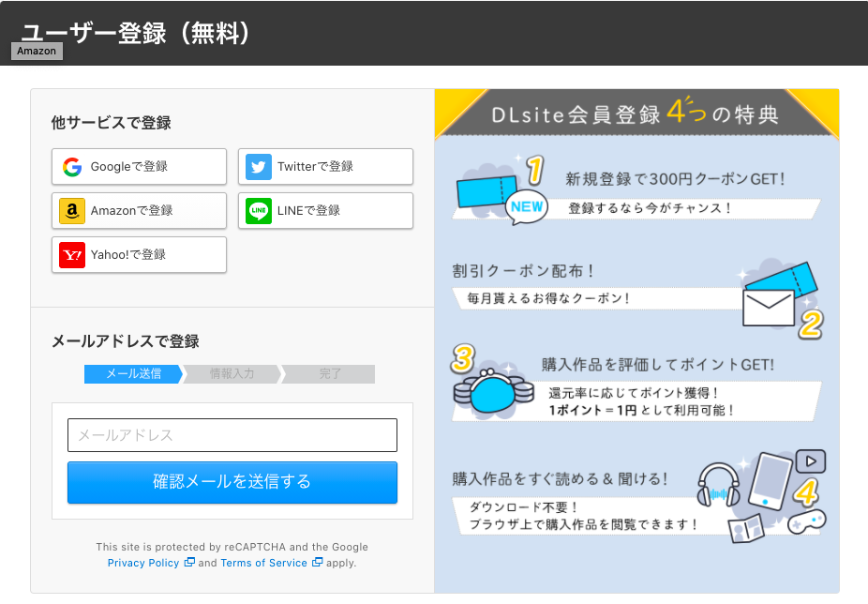Image resolution: width=868 pixels, height=604 pixels.
Task: Click the Google "G" icon on the sign-up button
Action: [x=70, y=166]
